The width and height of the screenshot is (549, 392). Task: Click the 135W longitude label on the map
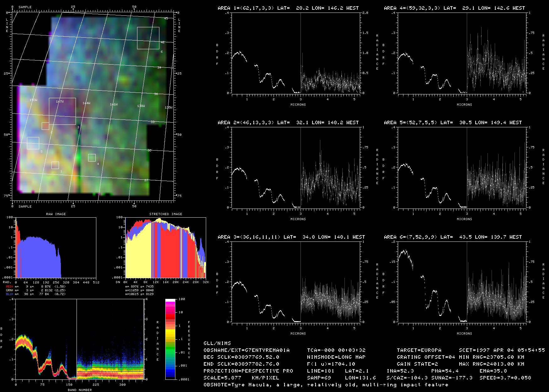pyautogui.click(x=168, y=108)
